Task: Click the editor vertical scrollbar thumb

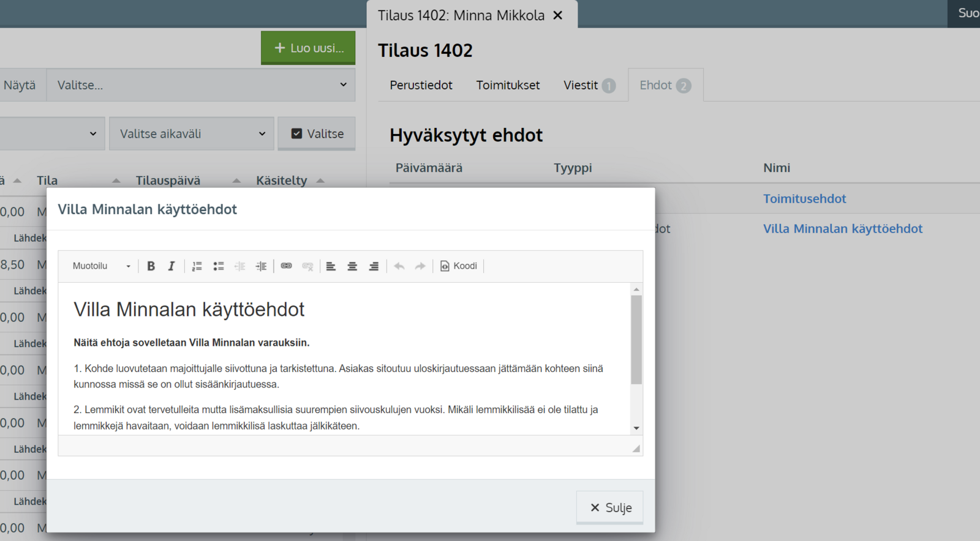Action: coord(636,340)
